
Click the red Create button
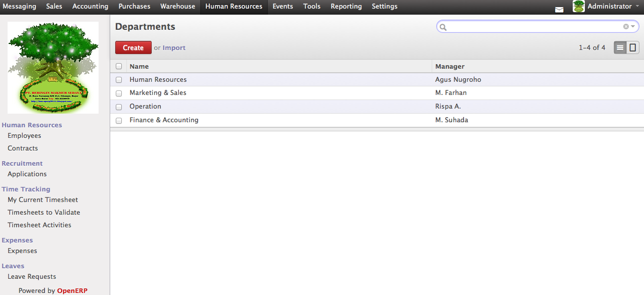click(x=133, y=47)
